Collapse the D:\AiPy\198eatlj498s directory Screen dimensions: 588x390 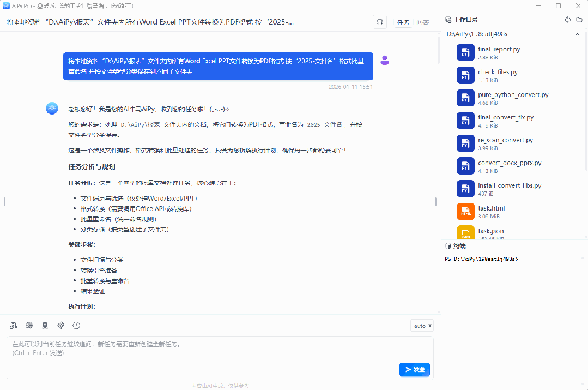pyautogui.click(x=578, y=34)
